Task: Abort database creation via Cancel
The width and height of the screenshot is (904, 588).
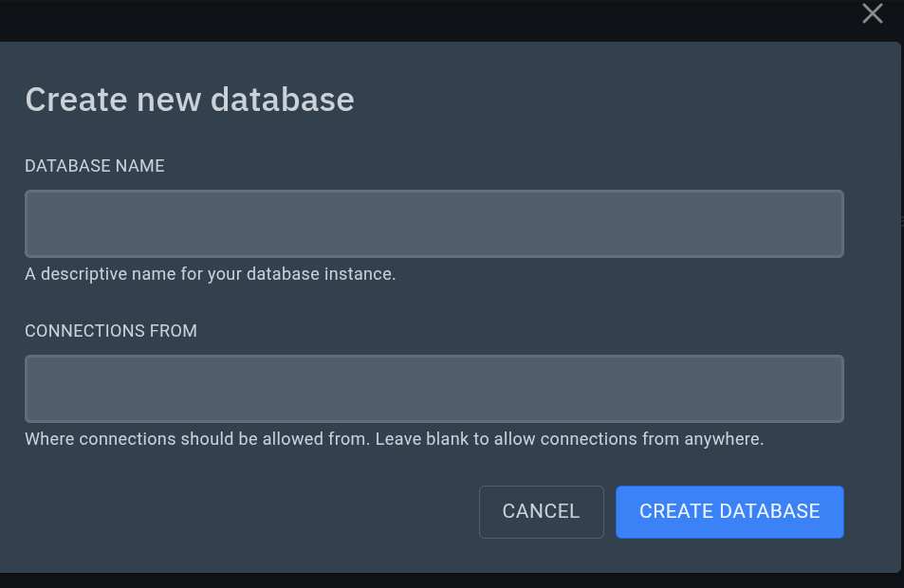Action: coord(541,512)
